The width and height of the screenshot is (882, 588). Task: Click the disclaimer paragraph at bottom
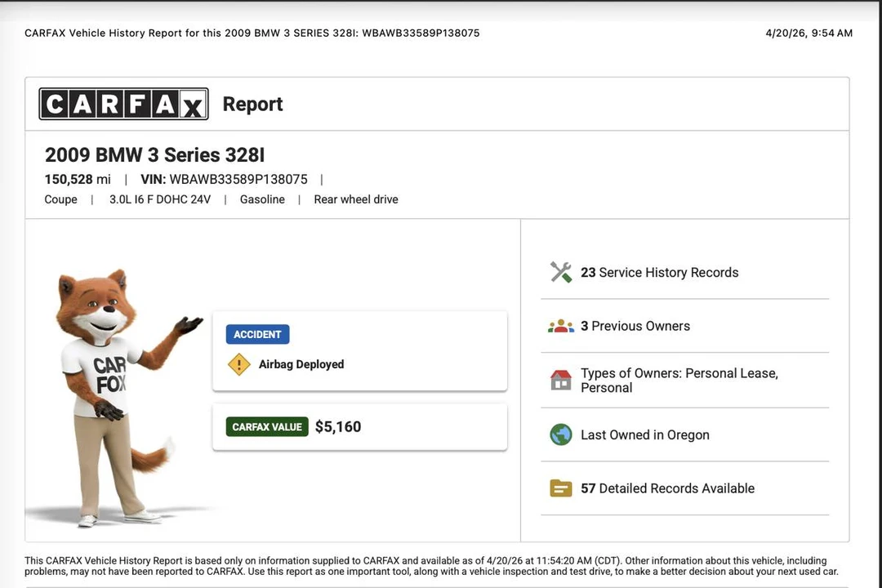(x=431, y=566)
